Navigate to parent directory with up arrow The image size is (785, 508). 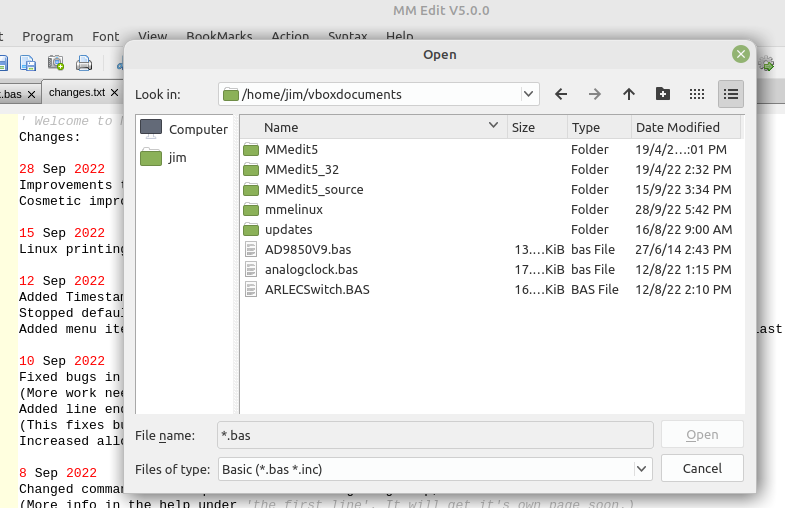629,94
